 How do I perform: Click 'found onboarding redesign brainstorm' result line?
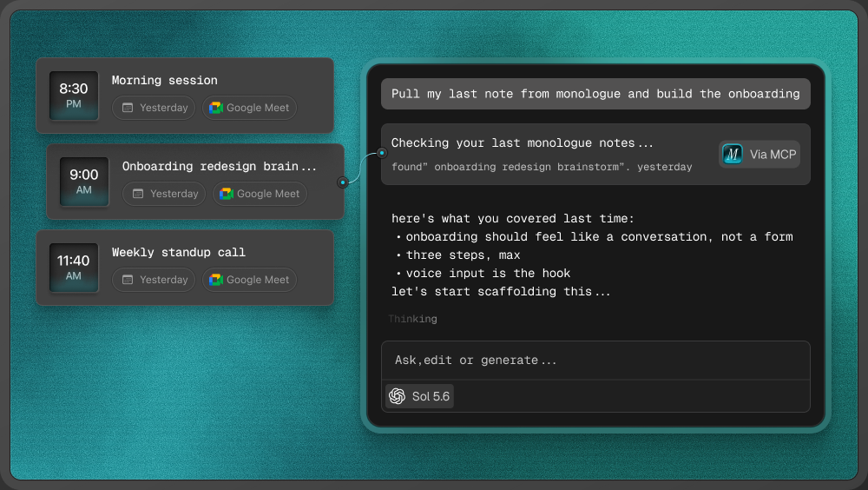tap(542, 167)
